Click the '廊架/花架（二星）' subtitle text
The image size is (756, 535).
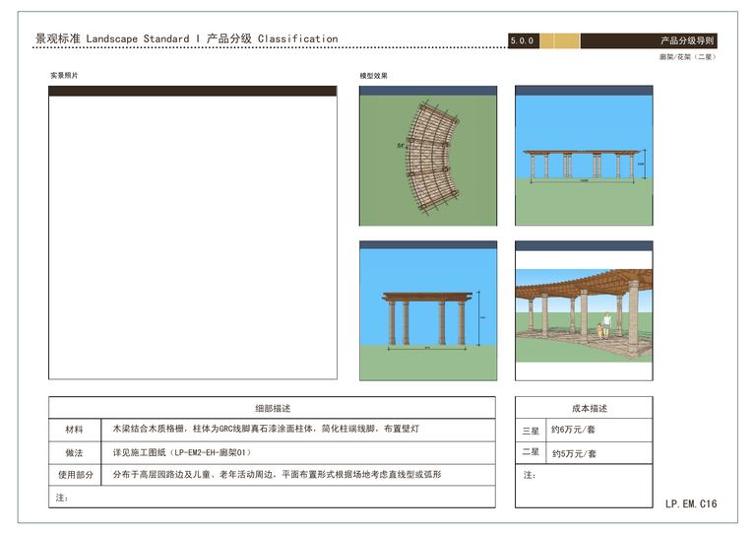point(687,57)
